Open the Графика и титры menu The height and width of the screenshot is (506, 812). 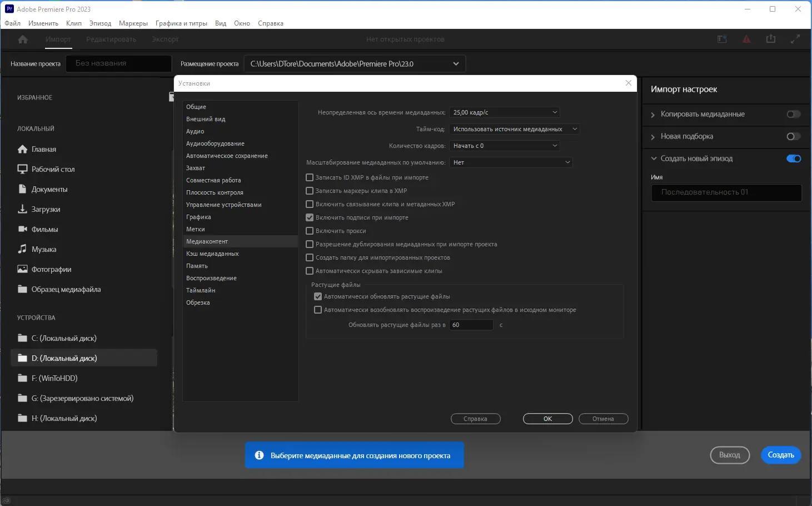[181, 23]
